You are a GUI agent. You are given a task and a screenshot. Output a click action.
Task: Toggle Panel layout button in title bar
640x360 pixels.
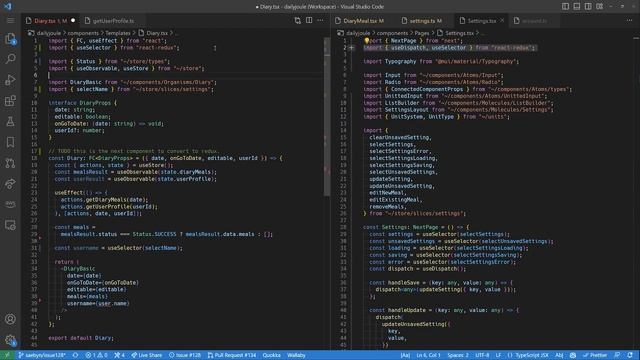point(577,7)
